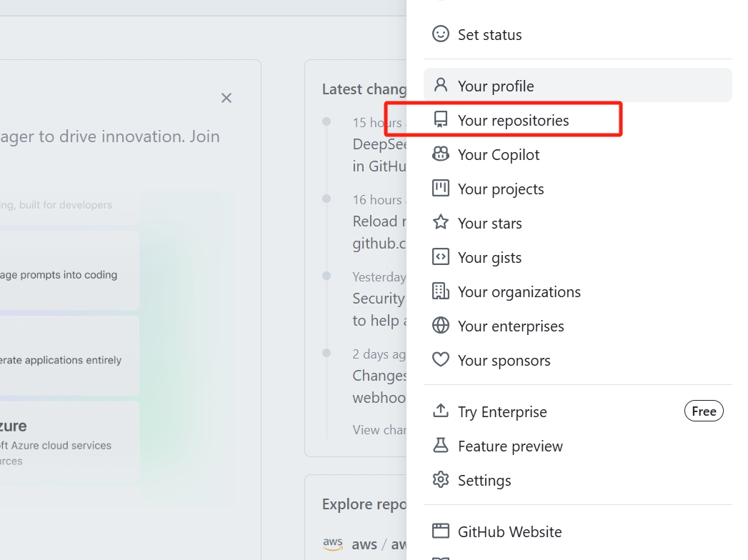The width and height of the screenshot is (748, 560).
Task: Click the repository book icon
Action: click(x=441, y=119)
